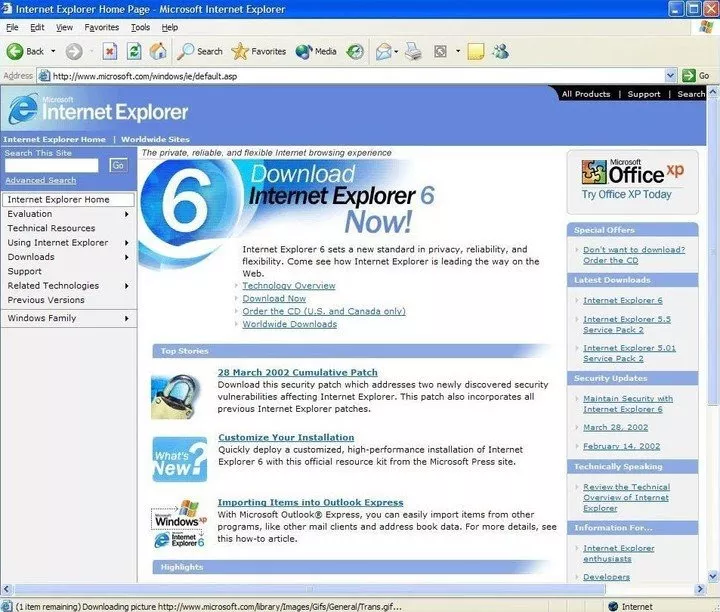Click the Order the CD (U.S. and Canada only) link

[324, 311]
